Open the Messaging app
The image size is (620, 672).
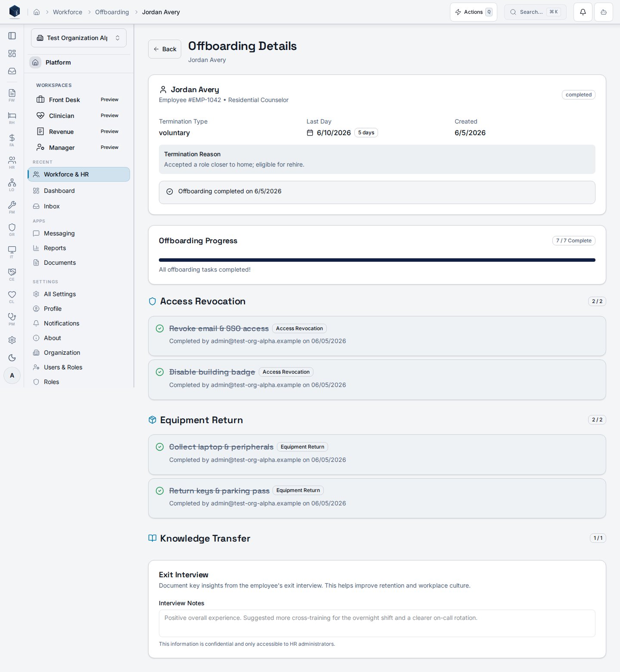79,233
